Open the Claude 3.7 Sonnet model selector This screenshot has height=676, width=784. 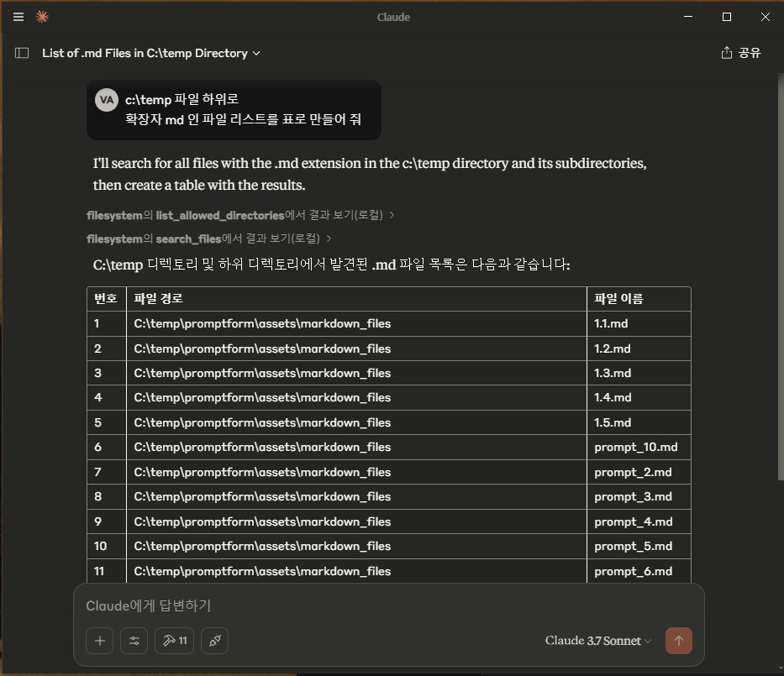[598, 641]
